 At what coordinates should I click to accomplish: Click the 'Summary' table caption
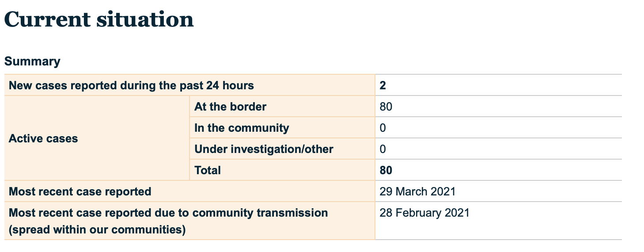(x=32, y=61)
